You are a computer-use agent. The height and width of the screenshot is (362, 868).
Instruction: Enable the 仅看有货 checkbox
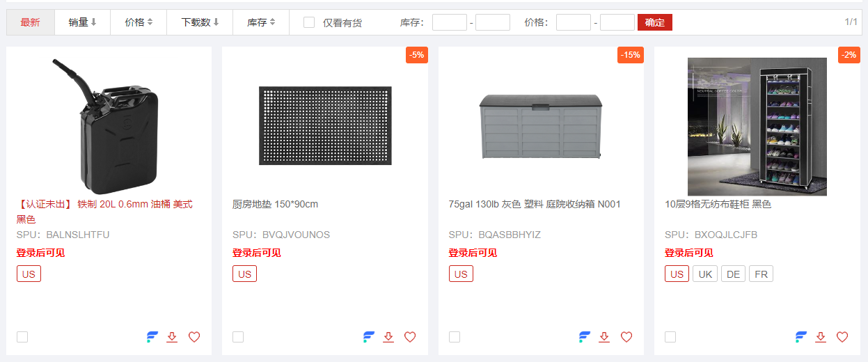pyautogui.click(x=309, y=22)
